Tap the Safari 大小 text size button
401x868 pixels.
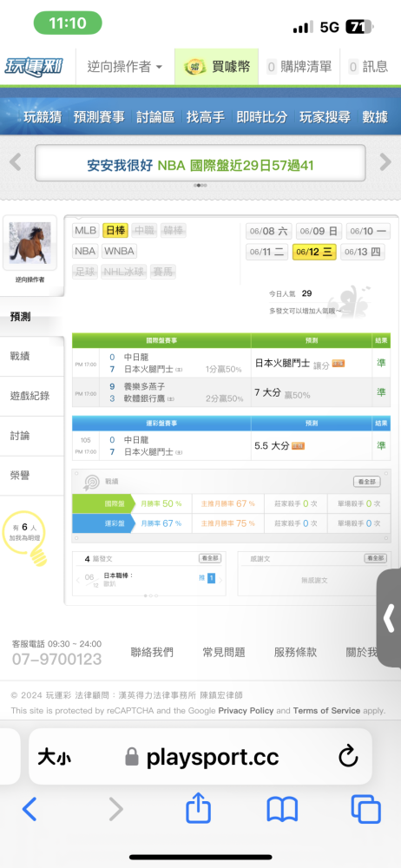(54, 757)
